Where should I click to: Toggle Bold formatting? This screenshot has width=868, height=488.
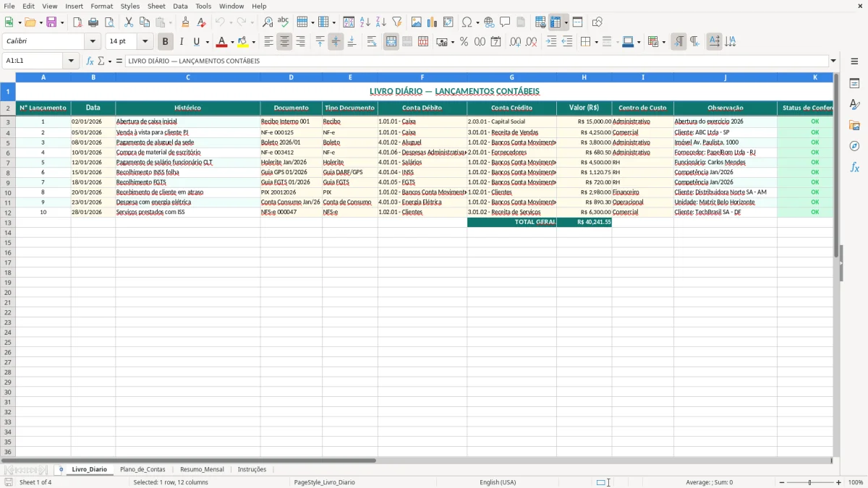click(165, 42)
